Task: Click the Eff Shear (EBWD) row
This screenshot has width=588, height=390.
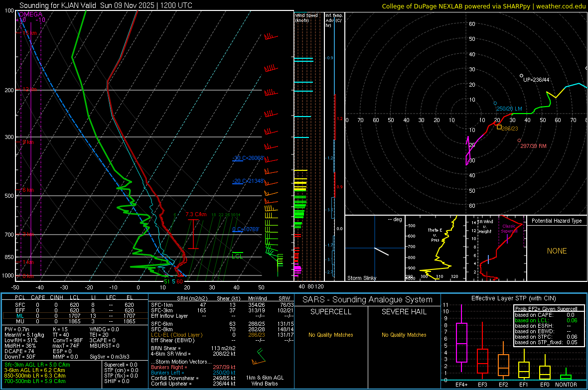Action: pyautogui.click(x=222, y=341)
